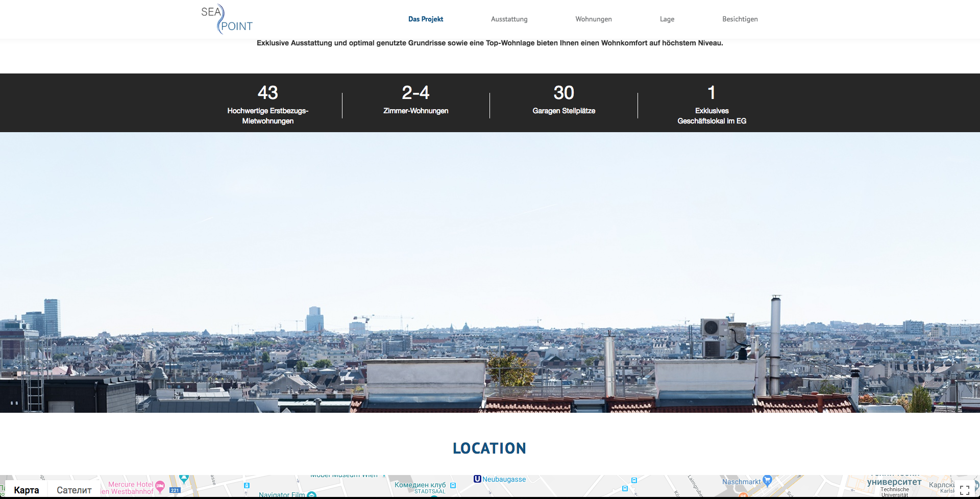Open the Besichtigen page link
Screen dimensions: 980x499
(x=740, y=19)
